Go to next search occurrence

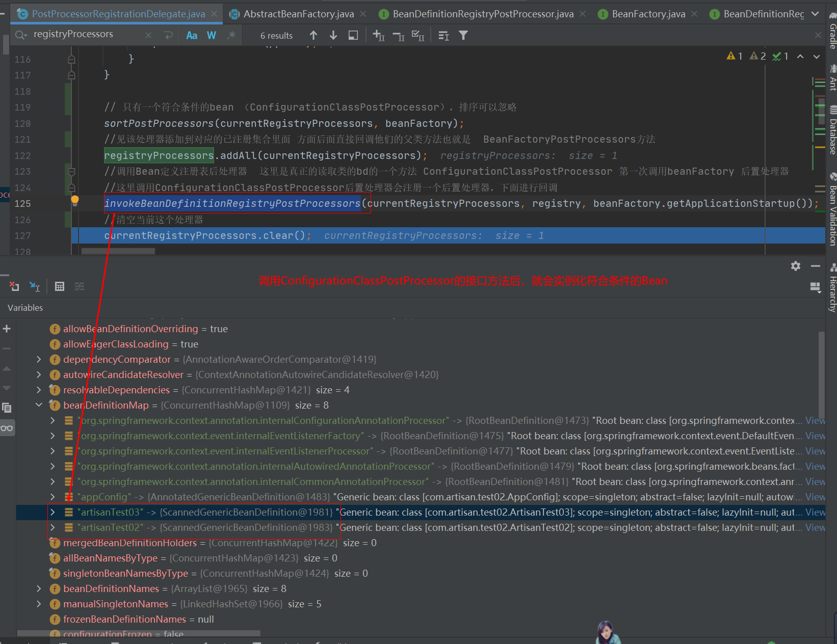pyautogui.click(x=333, y=35)
